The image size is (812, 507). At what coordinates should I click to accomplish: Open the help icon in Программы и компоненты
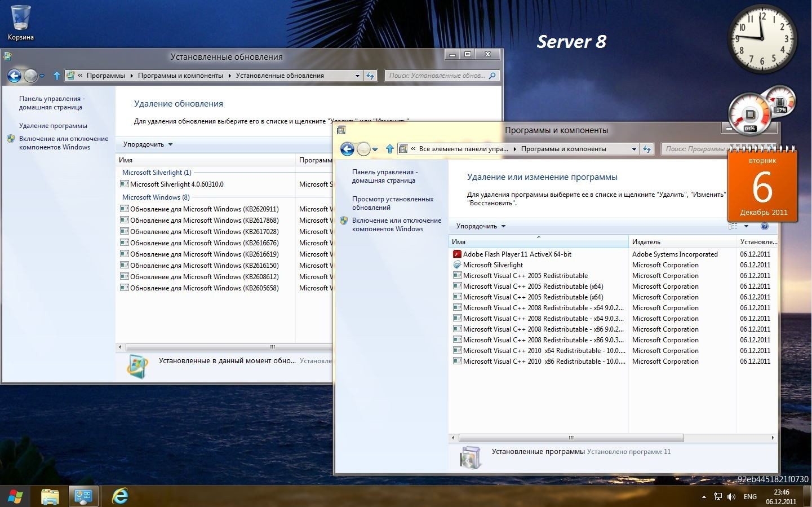765,226
